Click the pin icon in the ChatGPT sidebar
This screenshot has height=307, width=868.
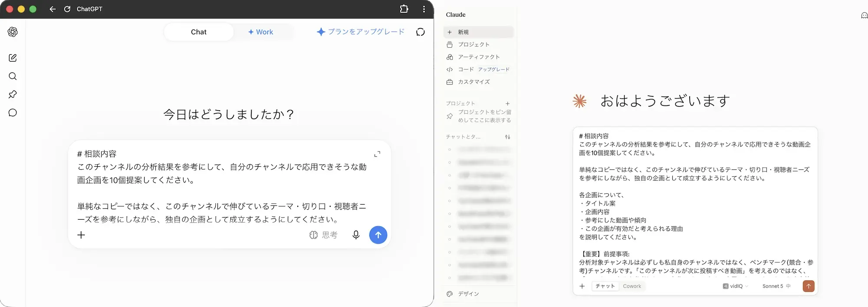[13, 94]
